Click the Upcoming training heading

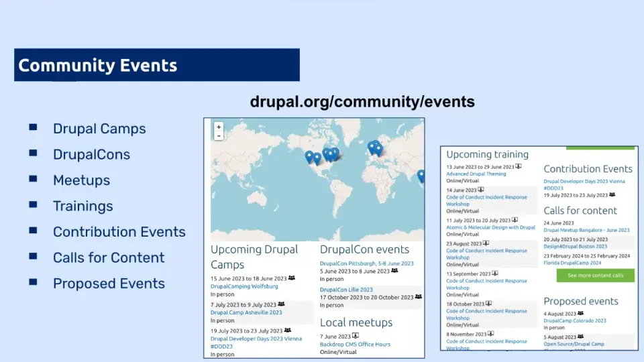click(x=487, y=154)
